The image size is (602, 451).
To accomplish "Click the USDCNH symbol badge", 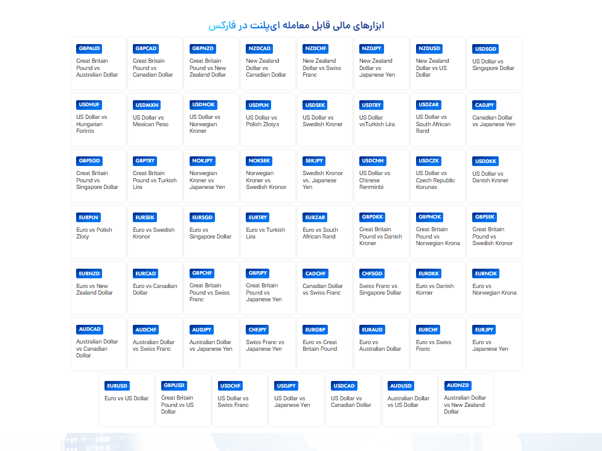I will pyautogui.click(x=372, y=161).
